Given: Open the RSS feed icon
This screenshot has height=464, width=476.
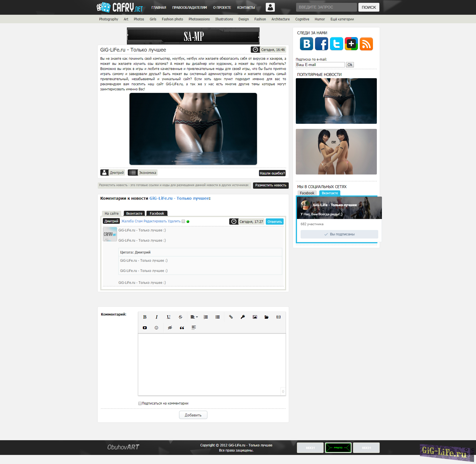Looking at the screenshot, I should [366, 44].
